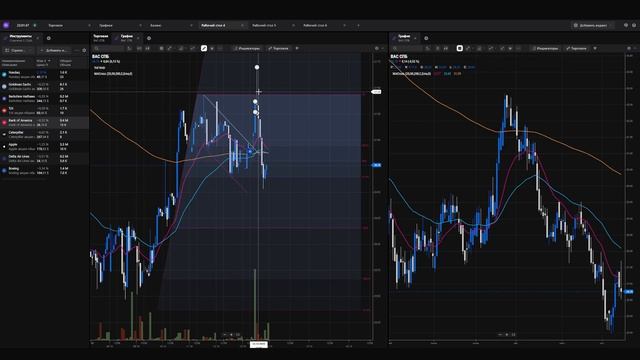The image size is (640, 360).
Task: Open instruments list settings gear
Action: [84, 50]
